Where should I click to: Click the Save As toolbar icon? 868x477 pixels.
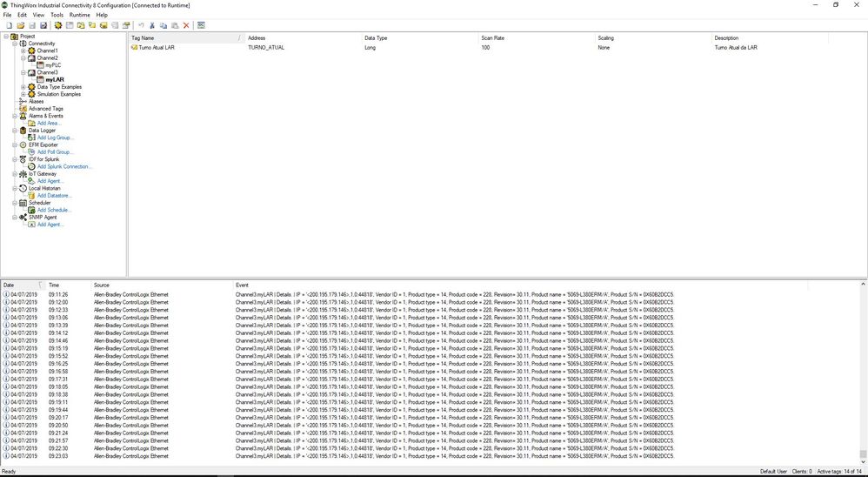click(x=43, y=25)
